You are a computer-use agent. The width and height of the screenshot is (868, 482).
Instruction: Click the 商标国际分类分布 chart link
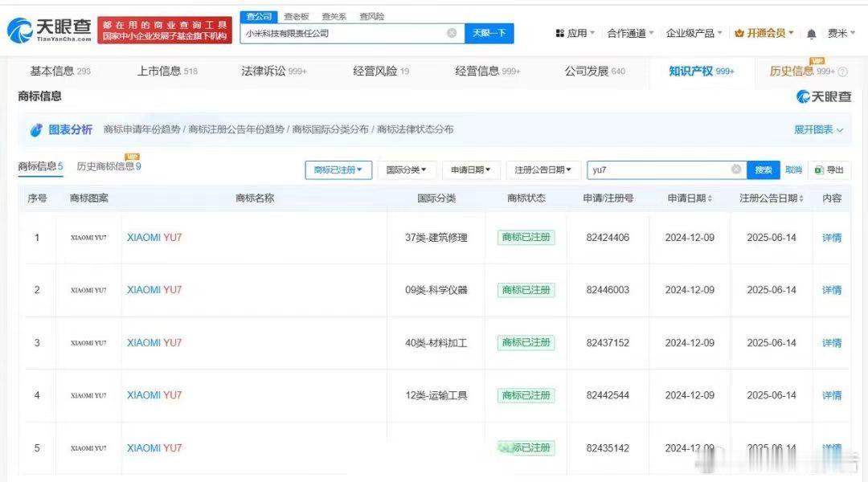coord(330,129)
